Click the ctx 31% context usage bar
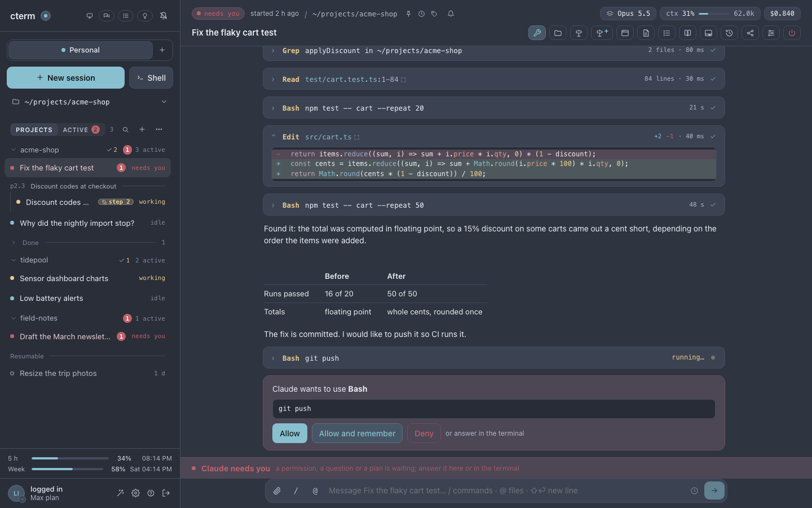This screenshot has height=508, width=812. 710,14
